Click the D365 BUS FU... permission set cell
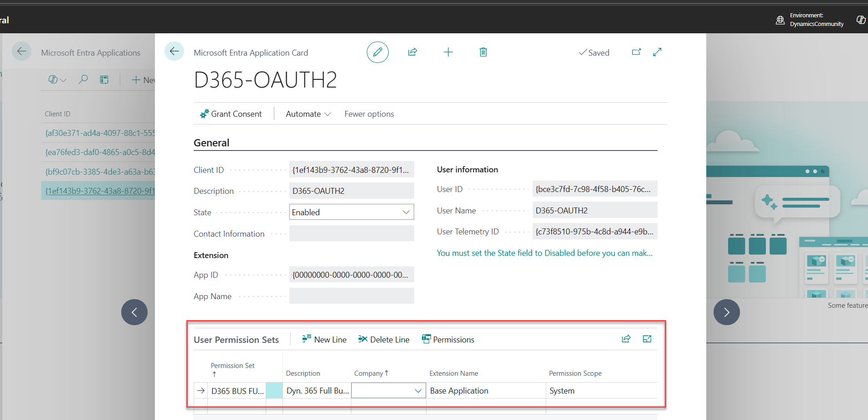 pos(237,391)
